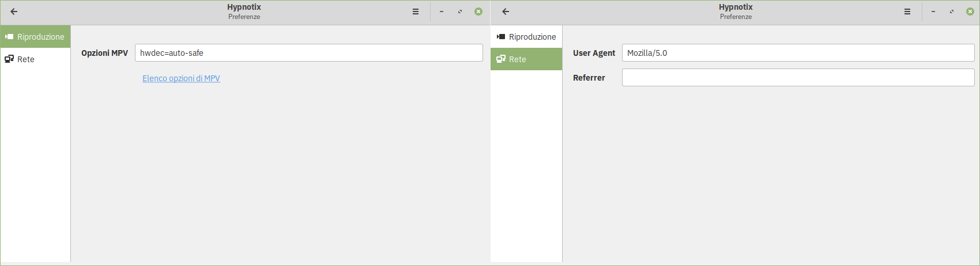Open hamburger menu in left Hypnotix window
The image size is (980, 266).
pos(416,12)
